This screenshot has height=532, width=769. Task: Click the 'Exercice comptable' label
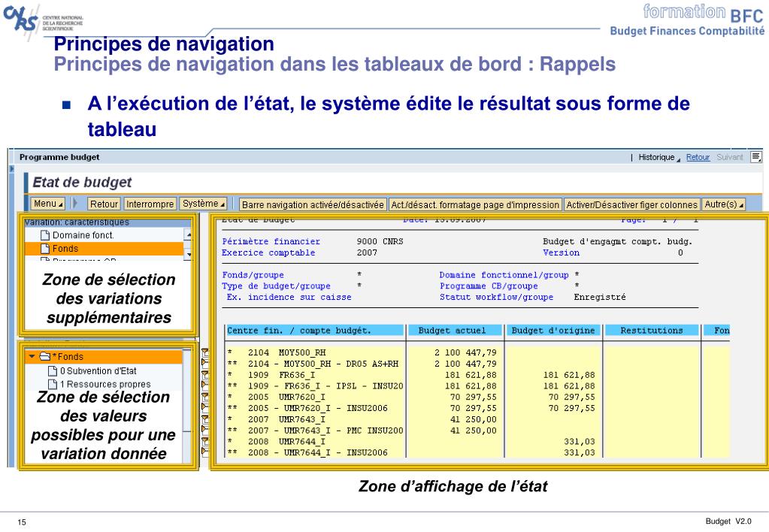coord(268,252)
